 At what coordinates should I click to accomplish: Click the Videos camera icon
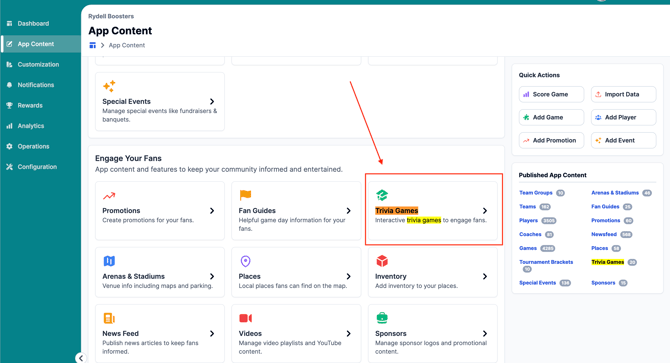tap(245, 318)
